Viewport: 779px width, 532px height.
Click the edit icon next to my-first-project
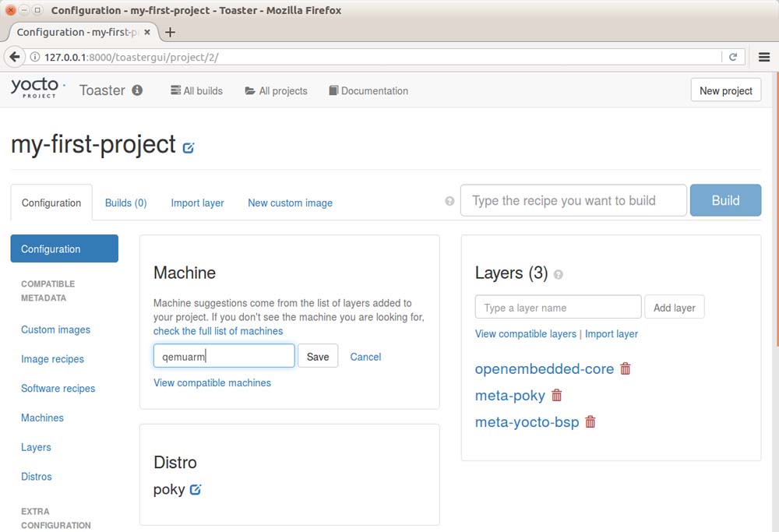pos(189,147)
